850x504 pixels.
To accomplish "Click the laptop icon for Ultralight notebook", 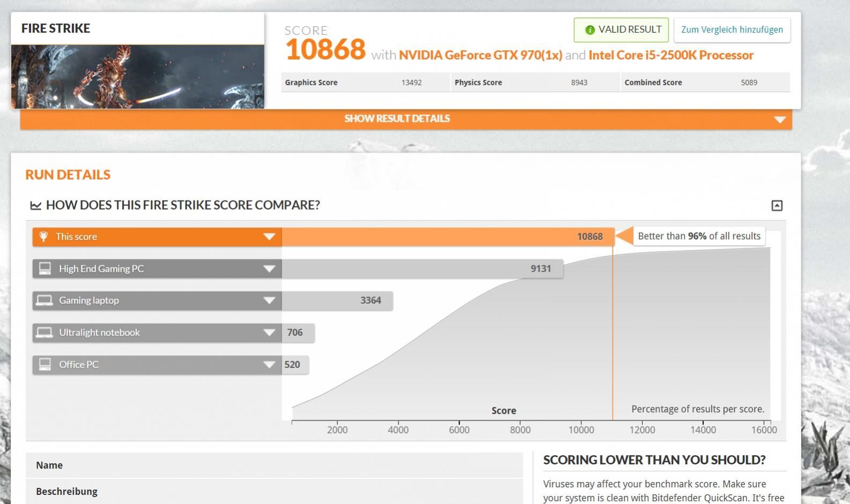I will tap(44, 332).
